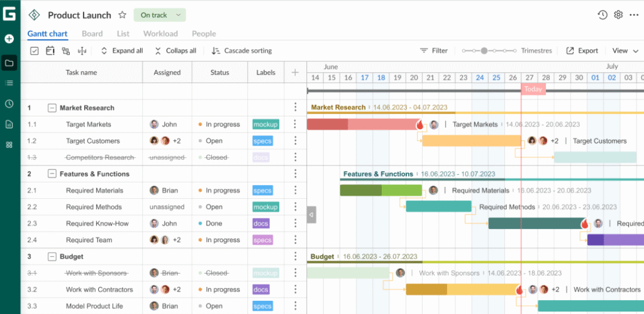Open the projects folder icon in sidebar
The width and height of the screenshot is (644, 314).
click(9, 63)
